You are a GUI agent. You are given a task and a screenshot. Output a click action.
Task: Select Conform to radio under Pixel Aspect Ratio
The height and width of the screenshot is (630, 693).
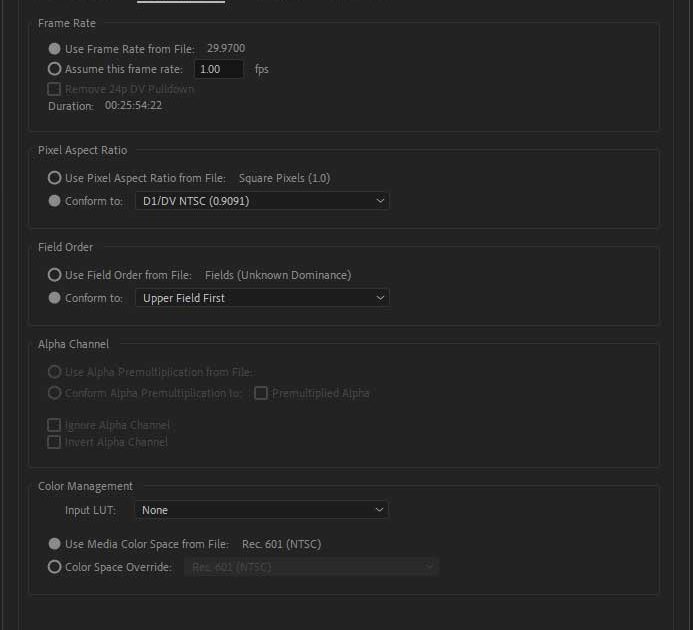[54, 201]
